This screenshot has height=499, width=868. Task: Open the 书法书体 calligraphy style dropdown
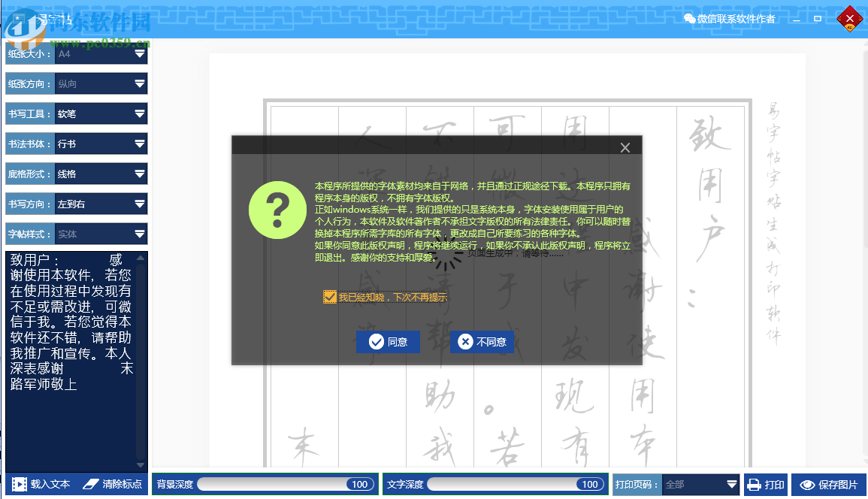(138, 144)
